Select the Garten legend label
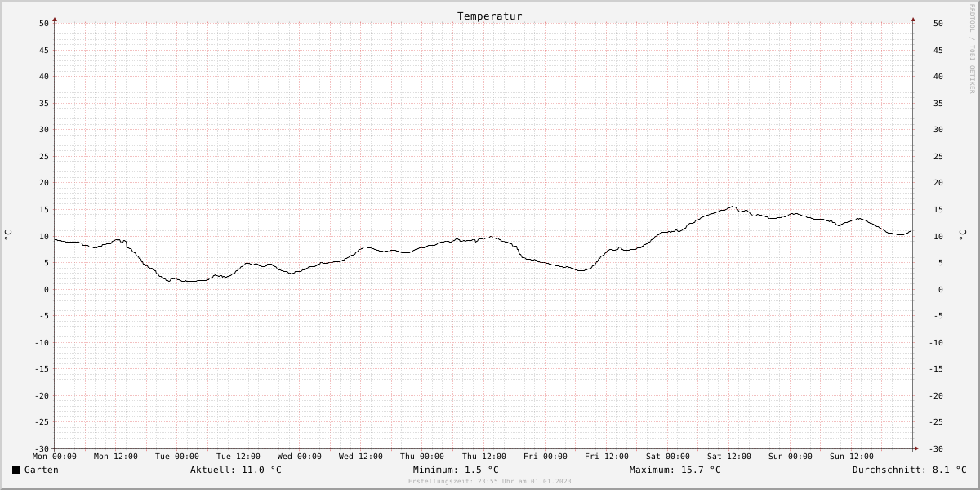This screenshot has width=980, height=490. pyautogui.click(x=42, y=470)
